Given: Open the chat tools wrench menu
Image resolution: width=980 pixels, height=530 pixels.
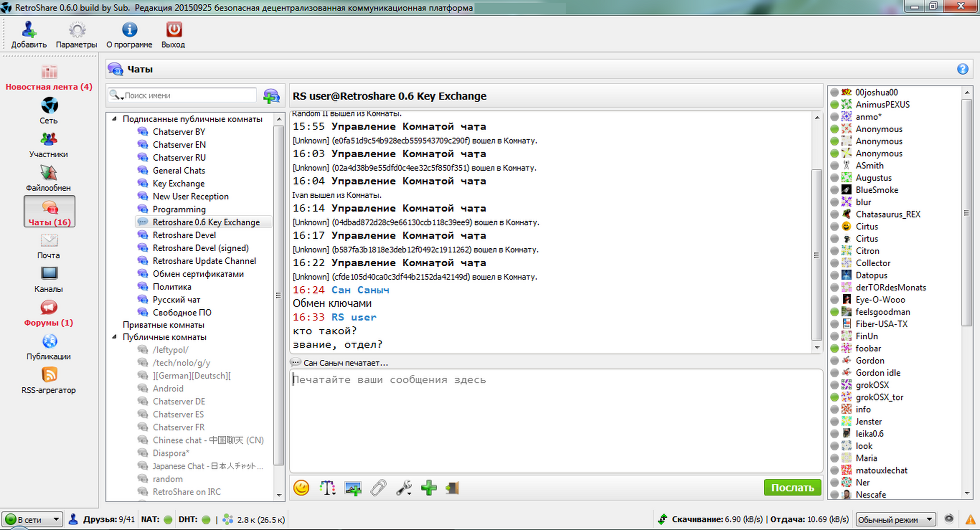Looking at the screenshot, I should pos(404,487).
